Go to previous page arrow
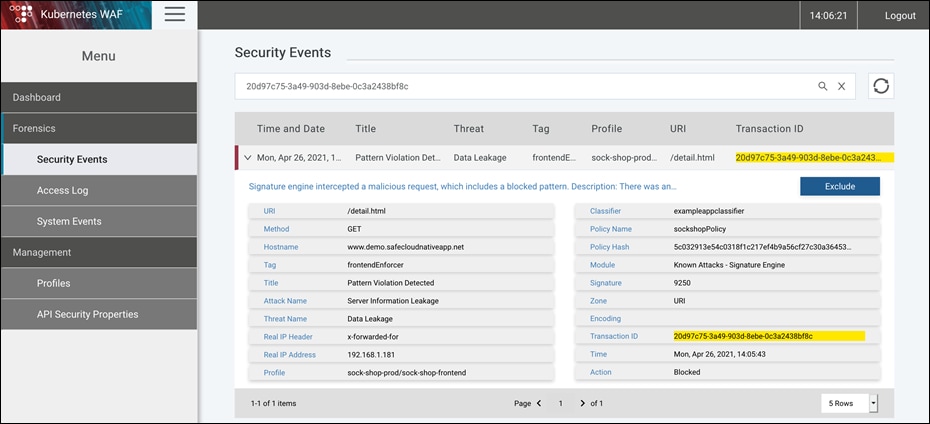Viewport: 930px width, 424px height. tap(539, 403)
